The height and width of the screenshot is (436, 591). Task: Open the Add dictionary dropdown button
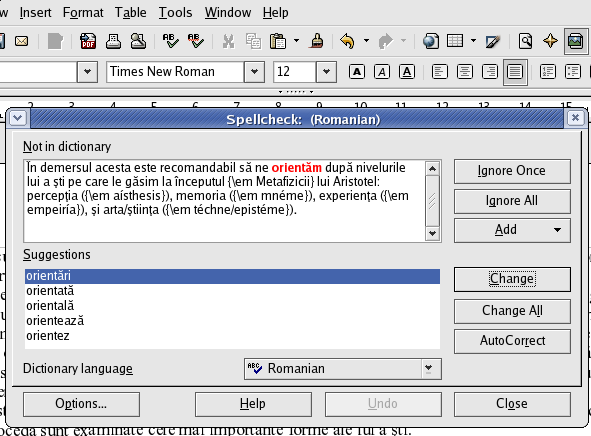pos(512,230)
